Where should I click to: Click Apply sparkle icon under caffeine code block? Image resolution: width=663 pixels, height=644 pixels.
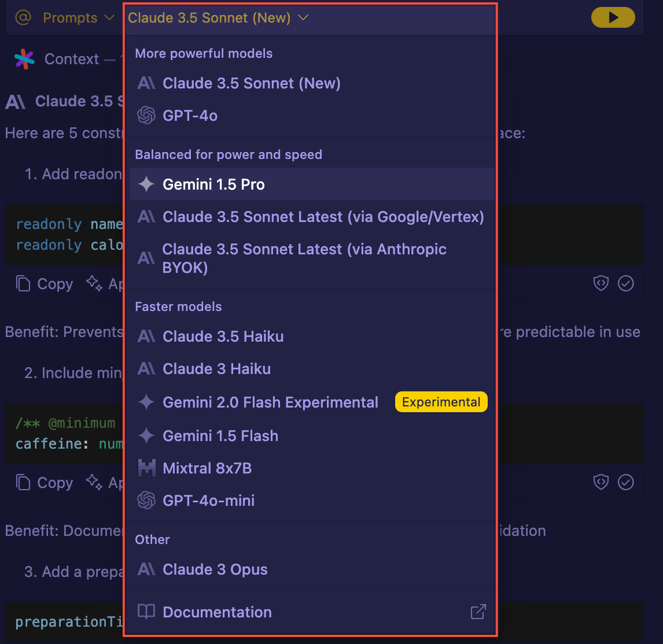point(94,482)
